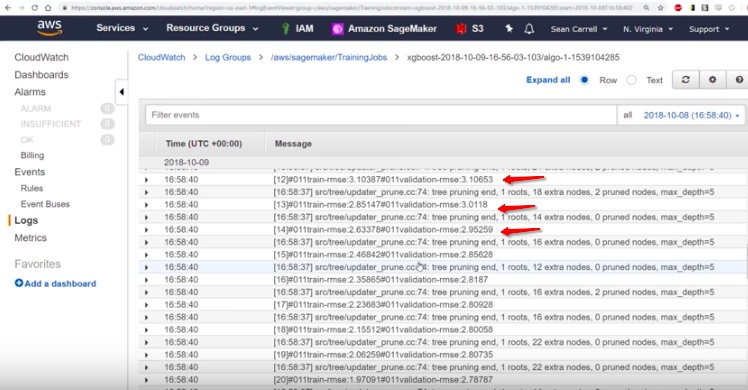The width and height of the screenshot is (748, 390).
Task: Open the Services dropdown menu
Action: 122,28
